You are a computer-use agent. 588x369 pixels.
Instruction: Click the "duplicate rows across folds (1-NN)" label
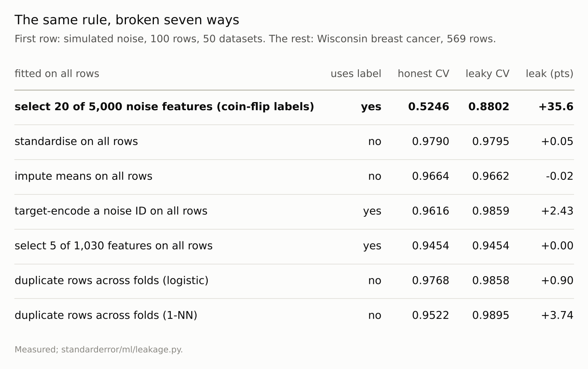(x=106, y=315)
